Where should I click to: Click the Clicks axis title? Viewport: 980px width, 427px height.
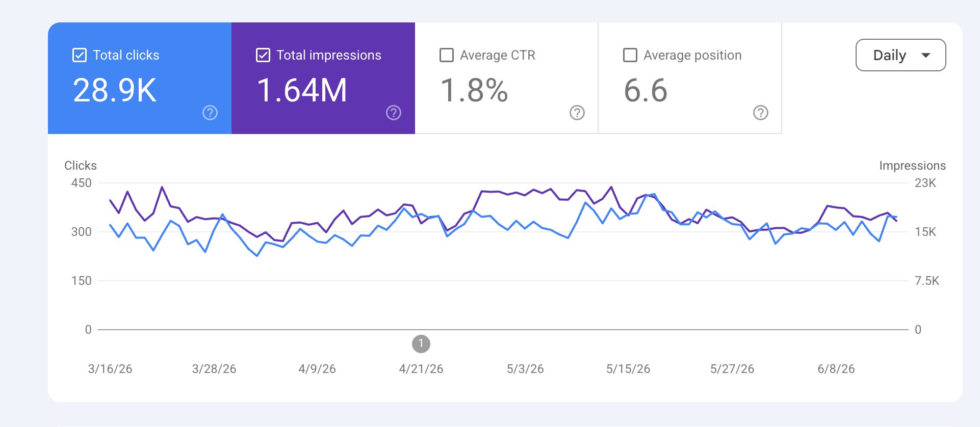81,166
